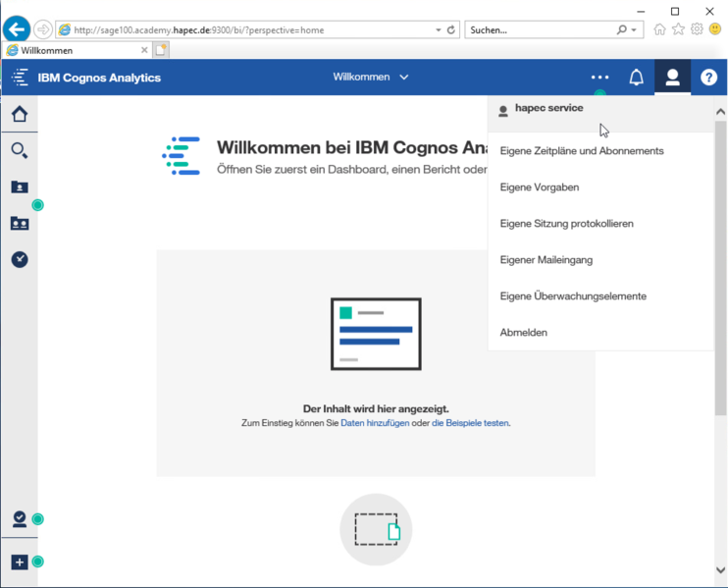This screenshot has width=728, height=588.
Task: Go back with browser Back arrow
Action: 17,29
